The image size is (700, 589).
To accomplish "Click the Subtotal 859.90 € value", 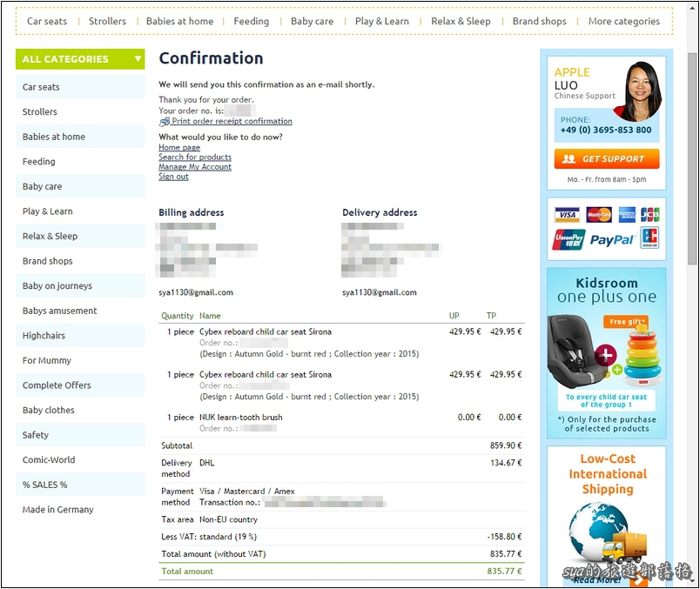I will pos(506,445).
